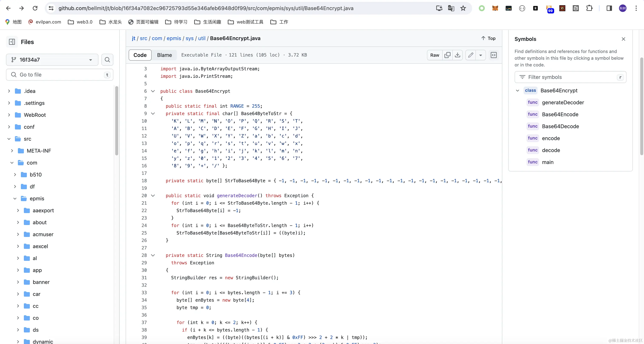644x344 pixels.
Task: Navigate to util breadcrumb folder
Action: click(x=202, y=38)
